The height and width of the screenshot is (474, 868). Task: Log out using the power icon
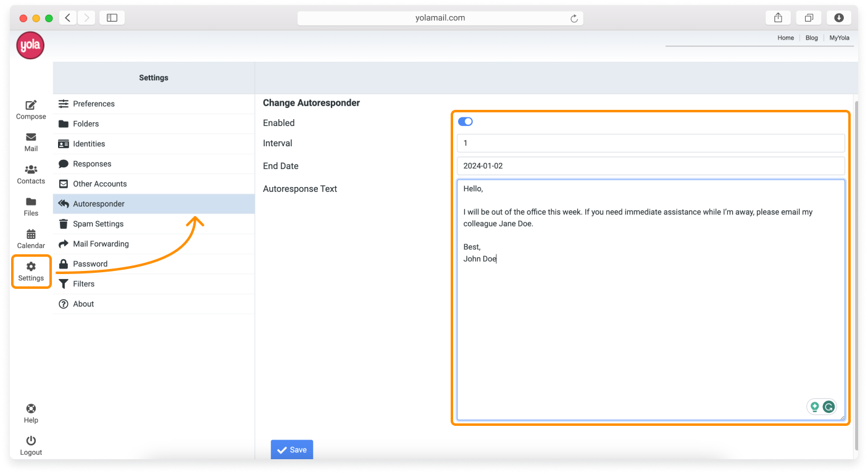(31, 445)
